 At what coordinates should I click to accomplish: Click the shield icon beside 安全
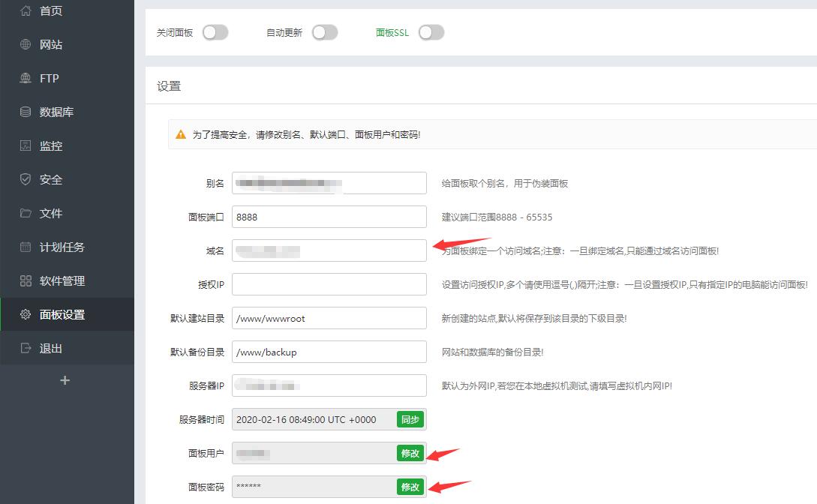[26, 180]
